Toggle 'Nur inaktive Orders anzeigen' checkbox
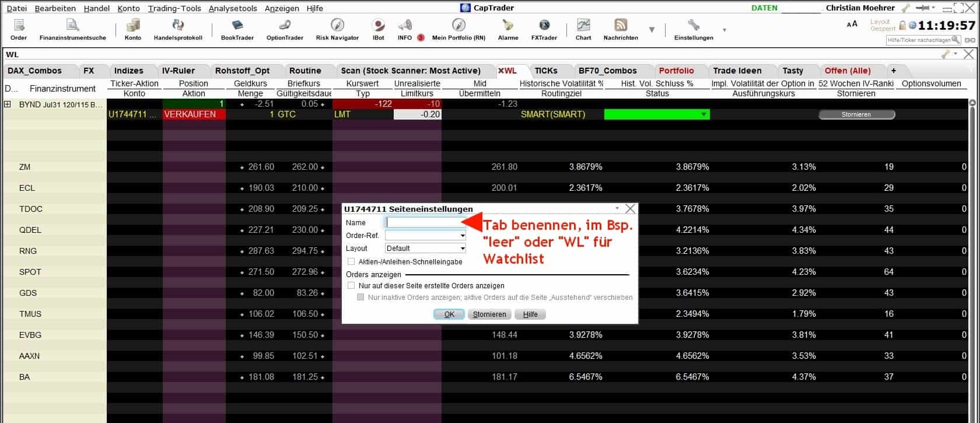The height and width of the screenshot is (423, 980). coord(360,298)
